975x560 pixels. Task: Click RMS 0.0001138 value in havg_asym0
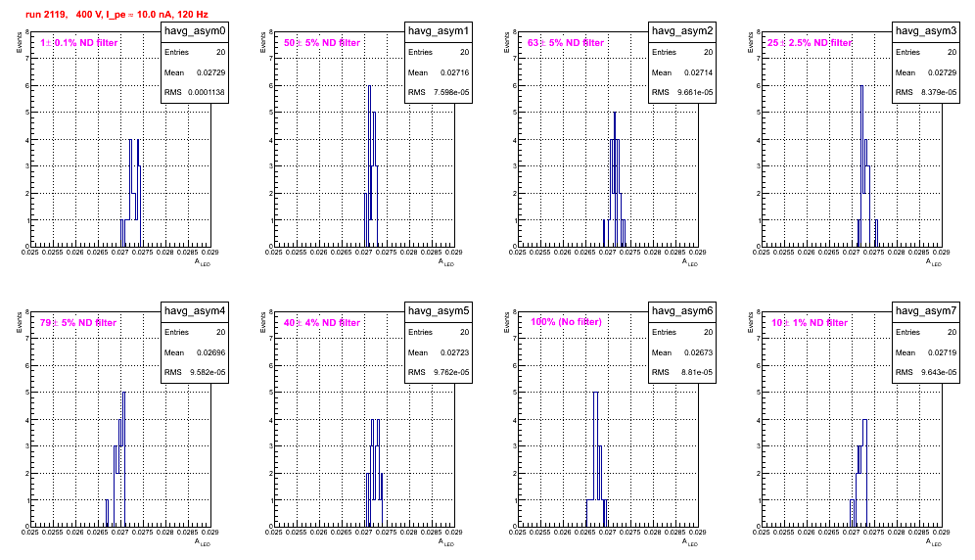click(207, 93)
